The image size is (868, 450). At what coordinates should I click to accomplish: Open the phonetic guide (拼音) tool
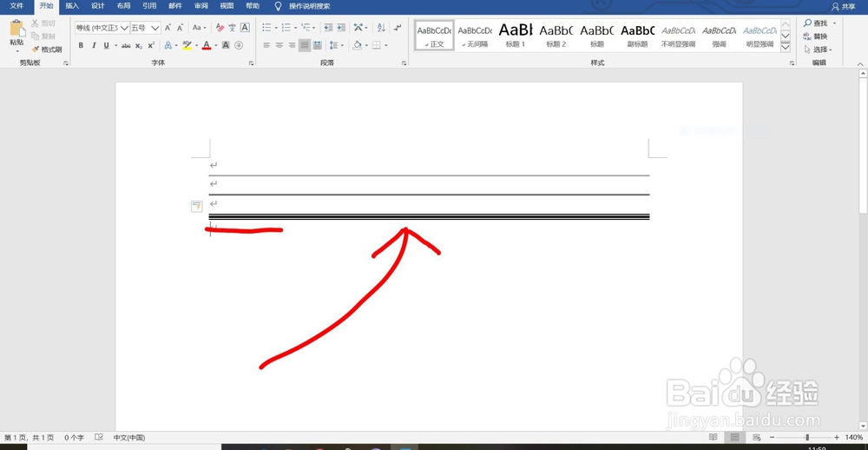tap(233, 28)
